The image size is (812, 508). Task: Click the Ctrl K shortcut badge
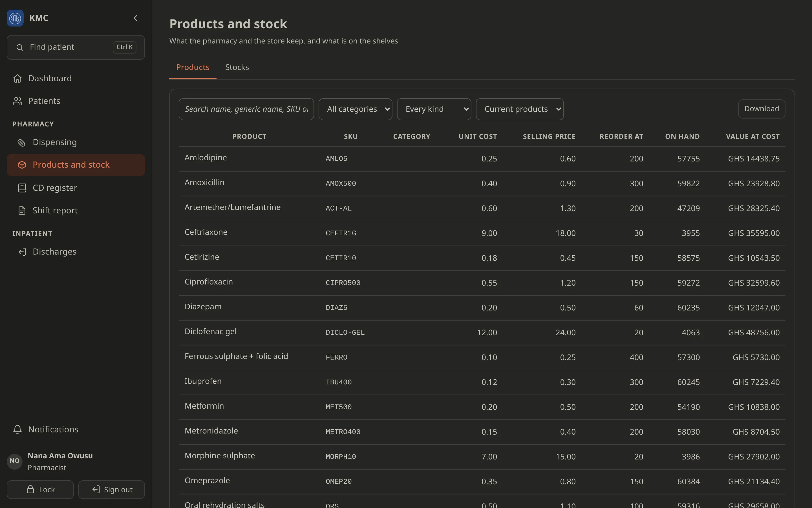pos(125,47)
